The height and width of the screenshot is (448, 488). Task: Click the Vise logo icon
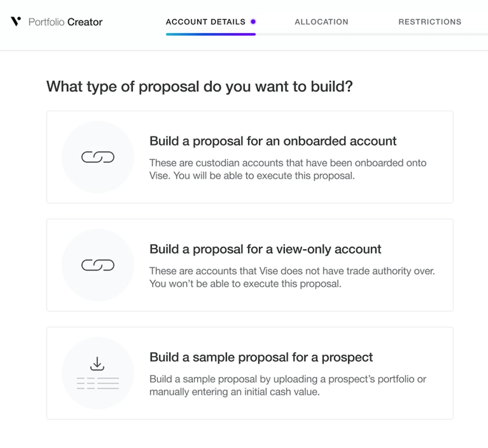tap(16, 21)
